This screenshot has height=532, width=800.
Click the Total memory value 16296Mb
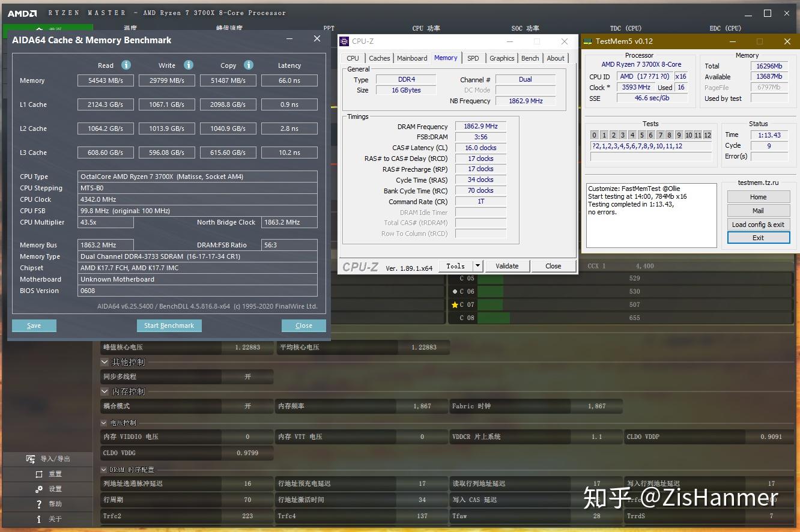click(x=769, y=66)
